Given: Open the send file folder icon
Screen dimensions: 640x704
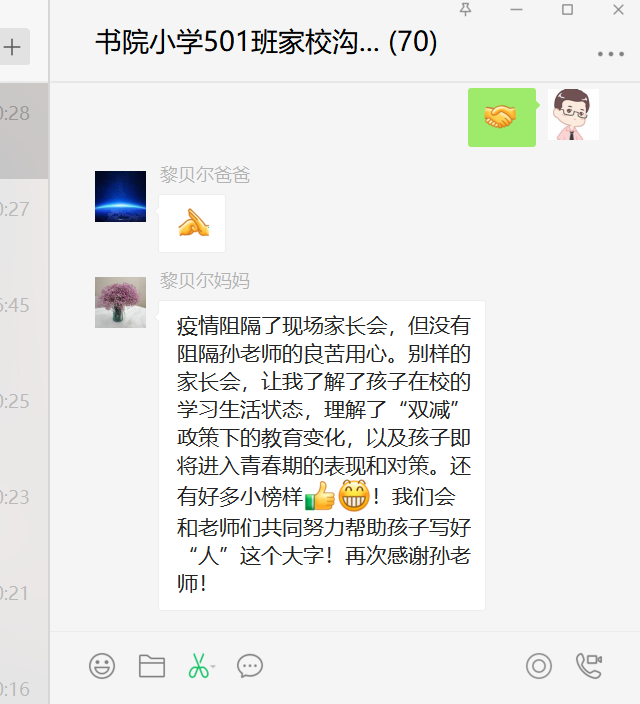Looking at the screenshot, I should (x=152, y=665).
